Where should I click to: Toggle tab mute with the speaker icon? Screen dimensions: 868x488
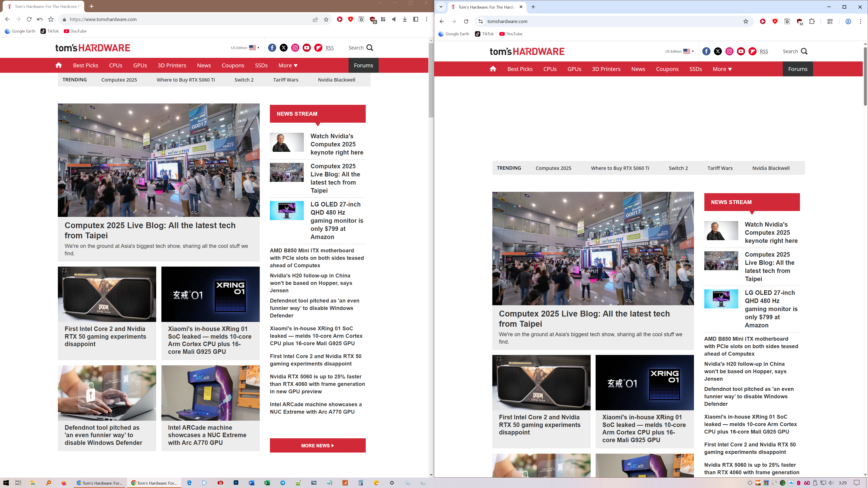tap(394, 19)
